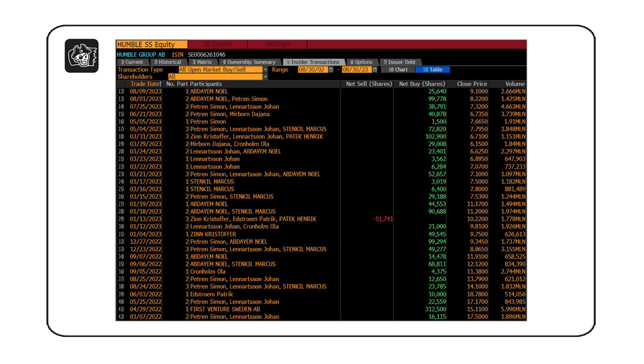Click the Edstroem Patrik participant on 06/03/2022
This screenshot has width=644, height=364.
click(x=212, y=294)
